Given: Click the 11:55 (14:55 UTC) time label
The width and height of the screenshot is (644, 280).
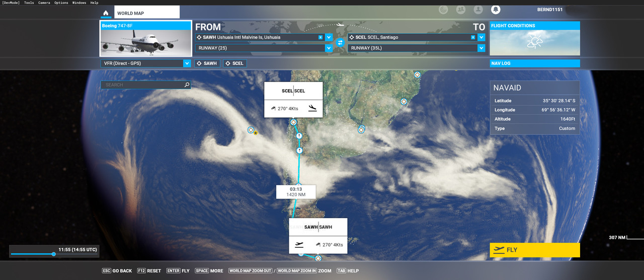Looking at the screenshot, I should pyautogui.click(x=77, y=250).
